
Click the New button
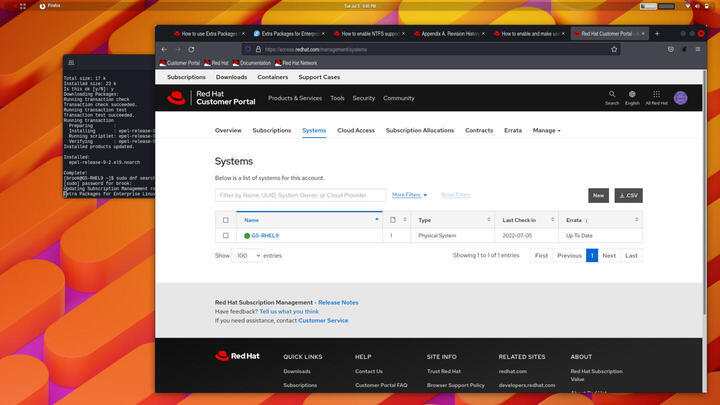click(x=598, y=195)
